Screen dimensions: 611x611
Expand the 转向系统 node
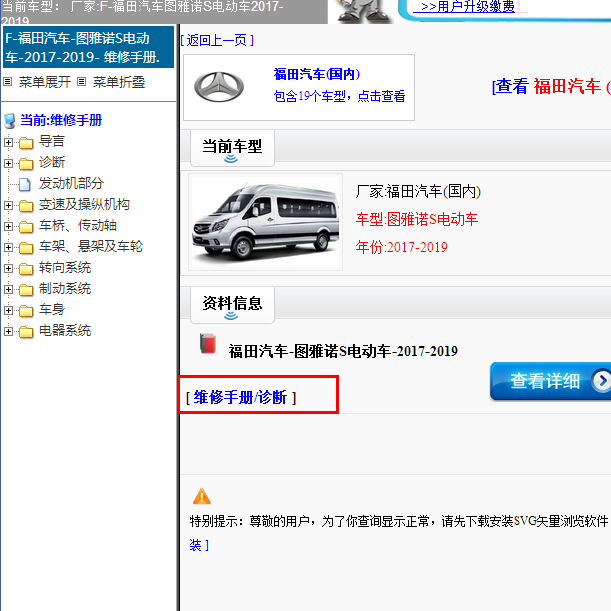pos(8,268)
